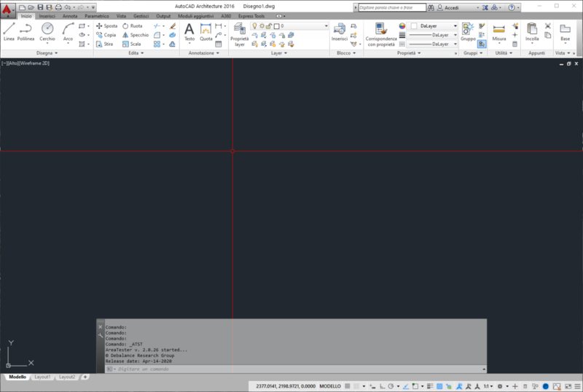Toggle lineweight display in status bar
Viewport: 583px width, 392px height.
click(x=430, y=386)
